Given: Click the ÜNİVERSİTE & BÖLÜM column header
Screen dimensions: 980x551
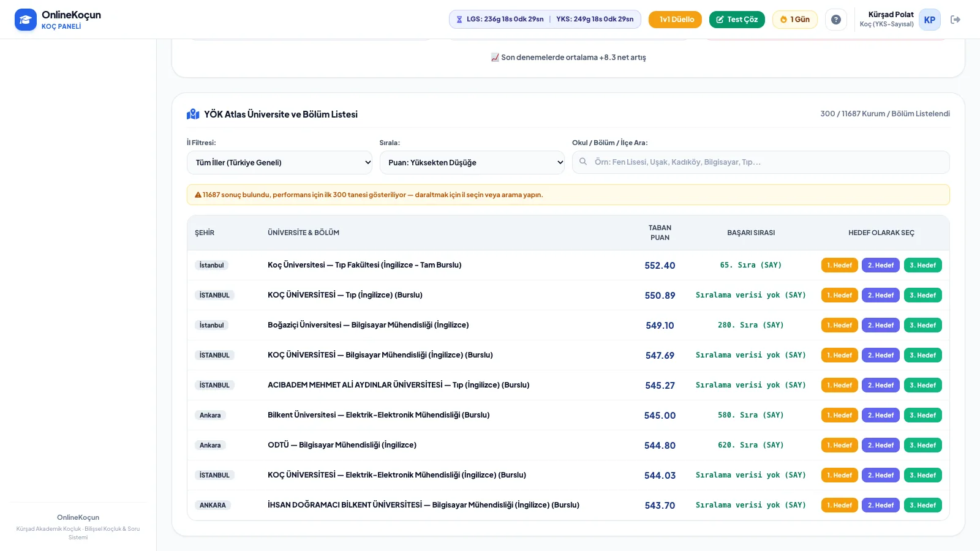Looking at the screenshot, I should [303, 233].
